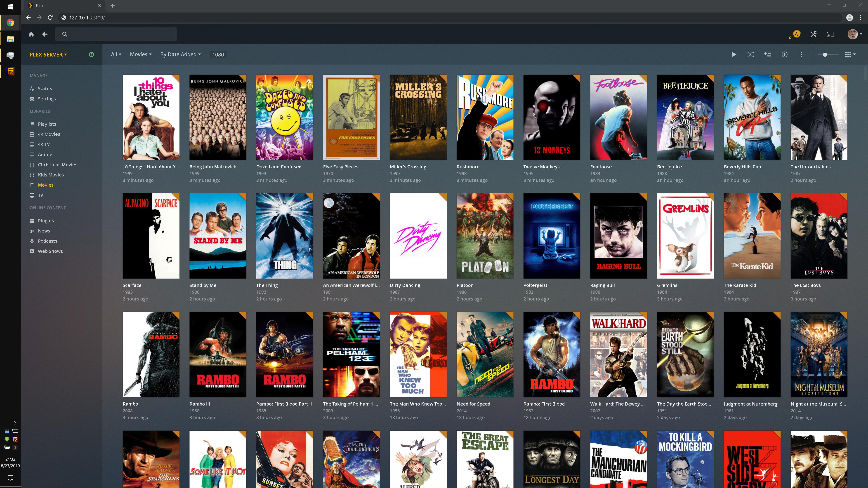Expand the PLEX-SERVER selector
The width and height of the screenshot is (868, 488).
pyautogui.click(x=47, y=54)
